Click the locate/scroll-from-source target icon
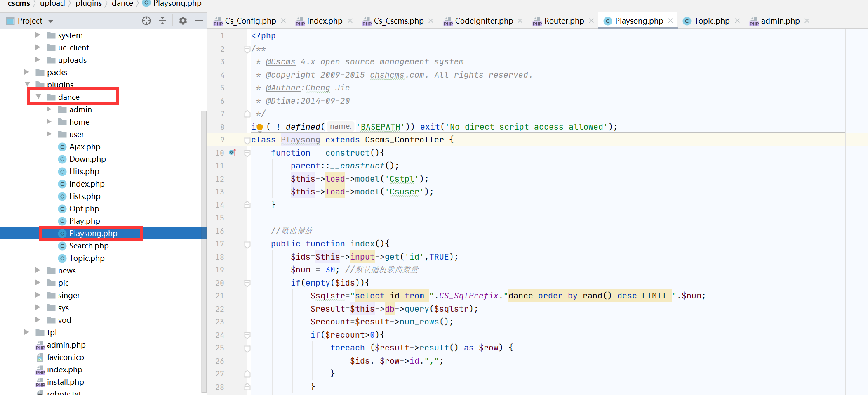Image resolution: width=868 pixels, height=395 pixels. click(x=146, y=21)
